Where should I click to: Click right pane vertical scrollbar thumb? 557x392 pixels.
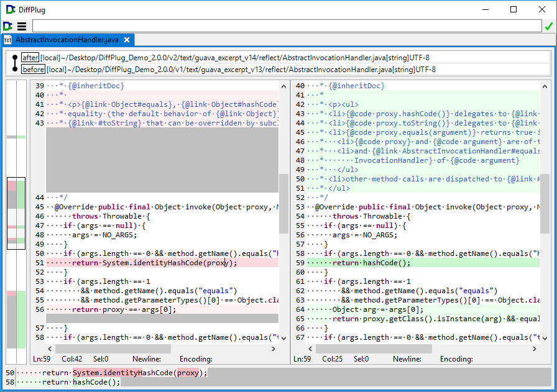[545, 204]
